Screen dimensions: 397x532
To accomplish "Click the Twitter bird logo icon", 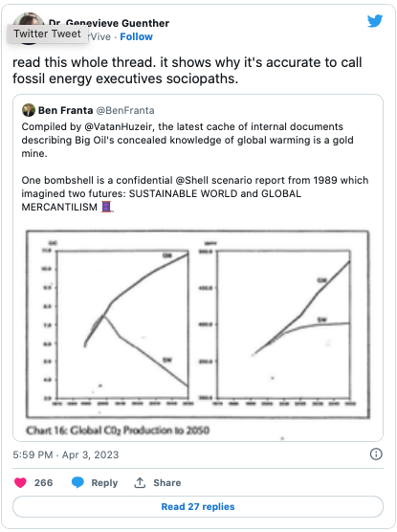I will 375,21.
